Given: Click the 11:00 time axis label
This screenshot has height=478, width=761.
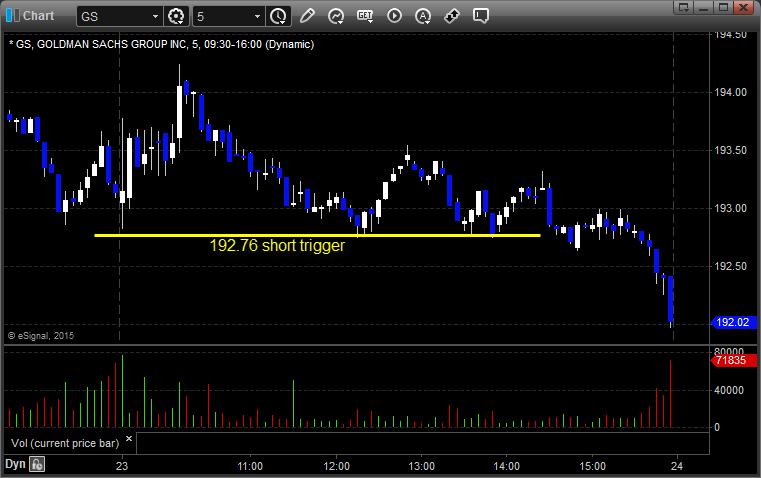Looking at the screenshot, I should (x=250, y=466).
